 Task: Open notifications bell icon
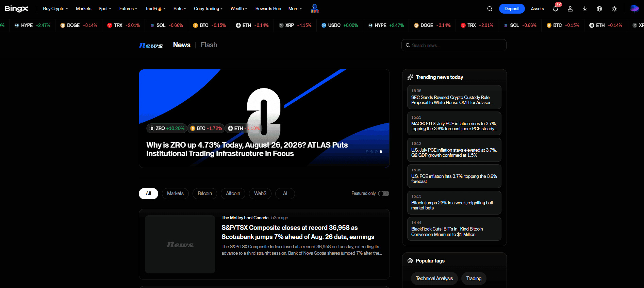(556, 9)
